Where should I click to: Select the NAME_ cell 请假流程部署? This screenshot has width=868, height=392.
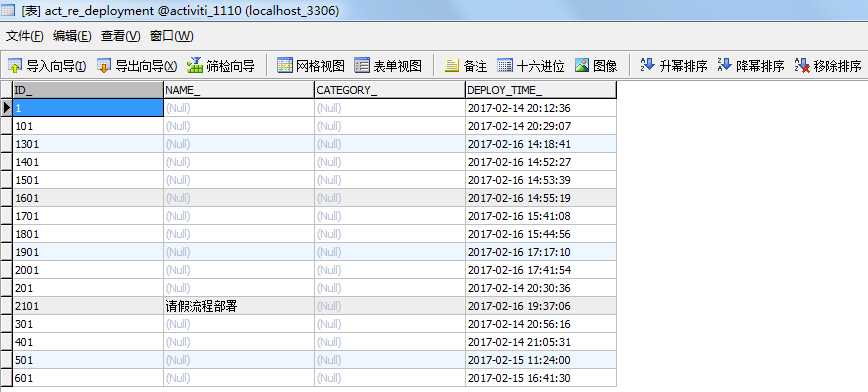coord(239,306)
